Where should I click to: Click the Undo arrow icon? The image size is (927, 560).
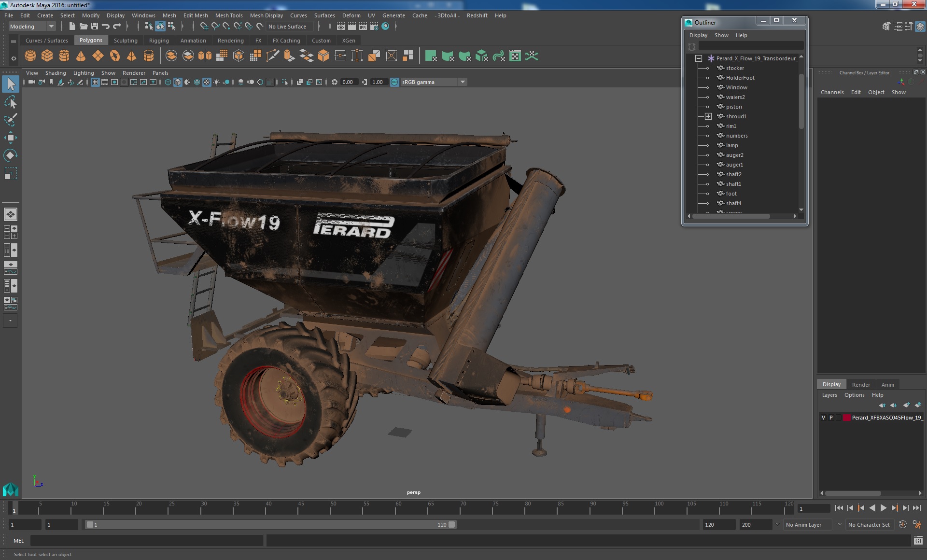pos(106,27)
